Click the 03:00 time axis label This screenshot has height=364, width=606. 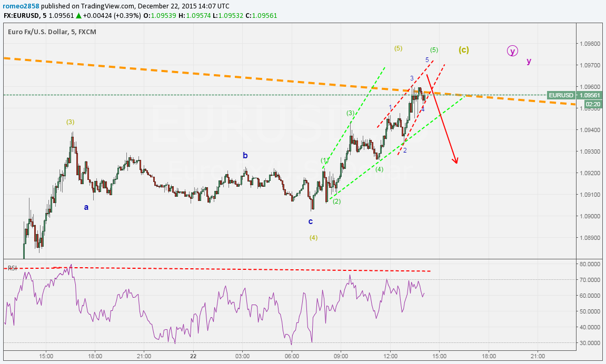point(242,356)
